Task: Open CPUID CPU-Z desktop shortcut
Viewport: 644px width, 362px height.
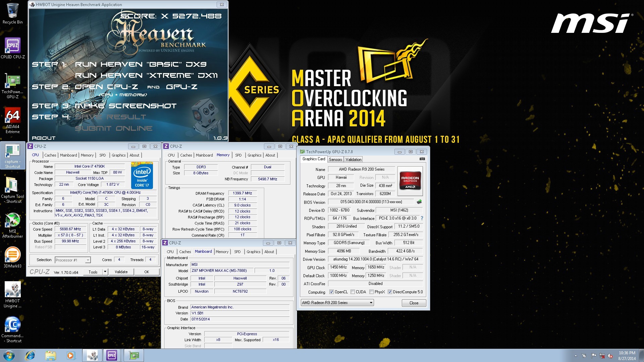Action: [x=12, y=48]
